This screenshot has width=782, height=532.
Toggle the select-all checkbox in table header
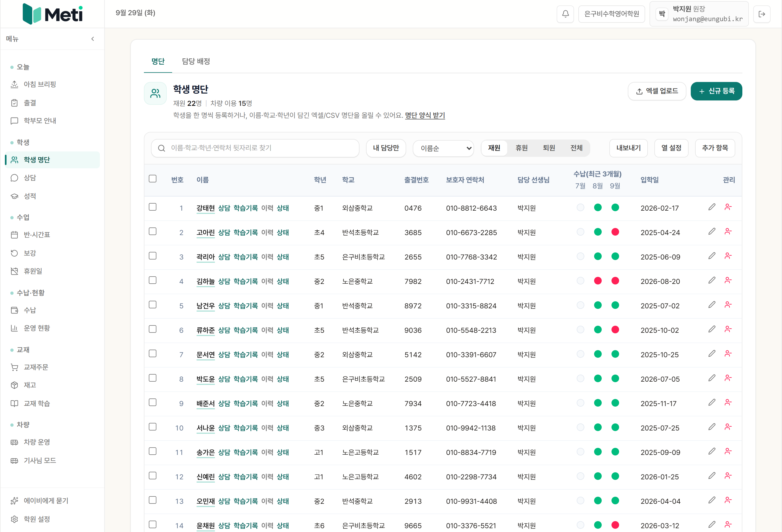[153, 179]
